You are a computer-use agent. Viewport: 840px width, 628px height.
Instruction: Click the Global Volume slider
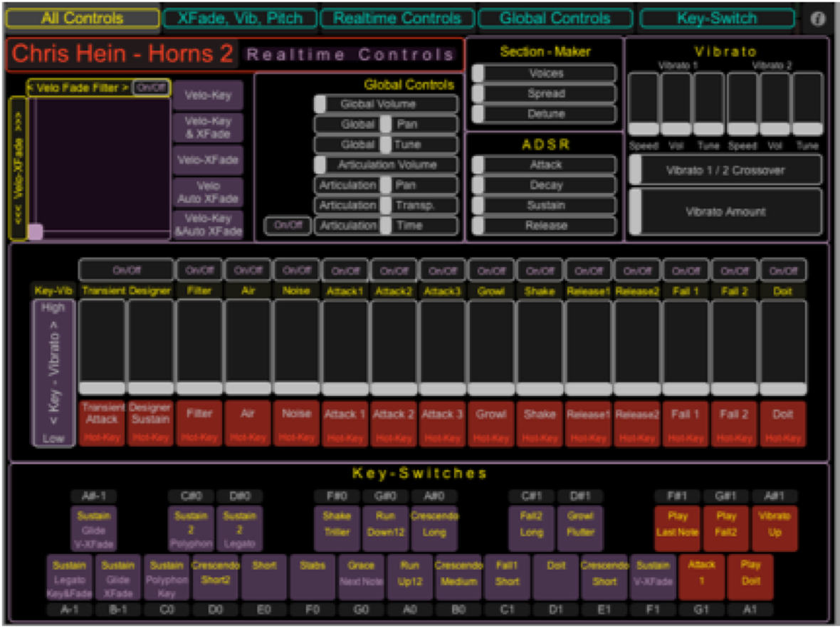[386, 104]
